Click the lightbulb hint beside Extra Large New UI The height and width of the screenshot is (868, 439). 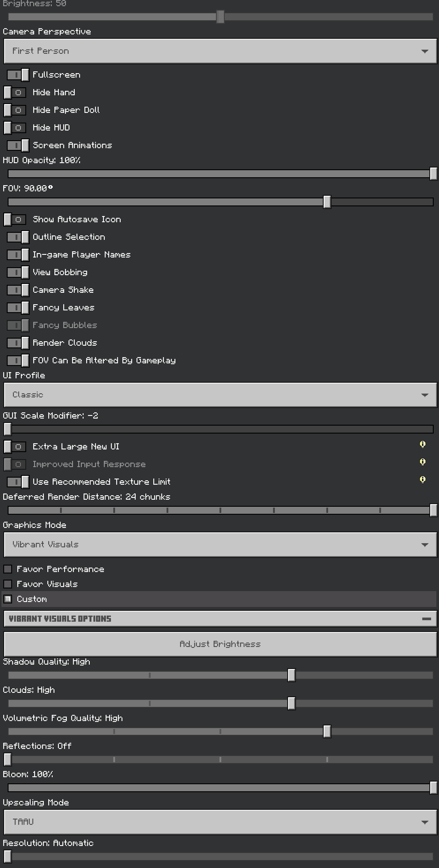coord(422,445)
